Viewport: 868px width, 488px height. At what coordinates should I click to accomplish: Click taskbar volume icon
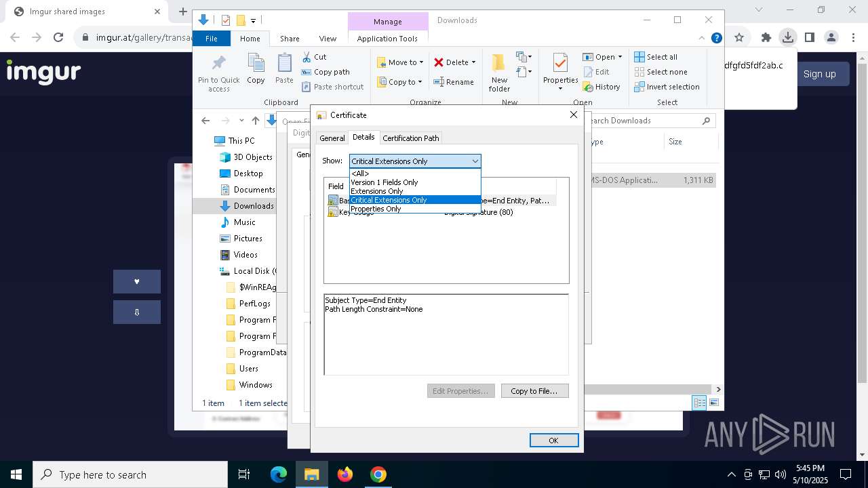(x=780, y=474)
